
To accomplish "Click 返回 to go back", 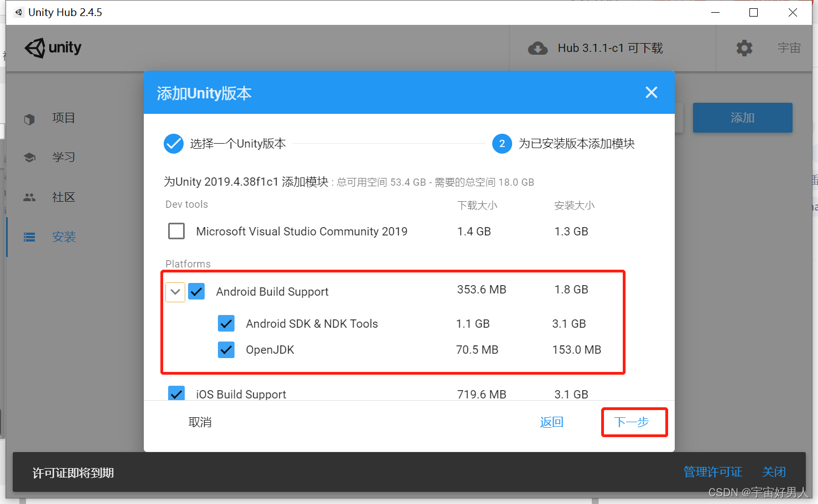I will pos(551,422).
